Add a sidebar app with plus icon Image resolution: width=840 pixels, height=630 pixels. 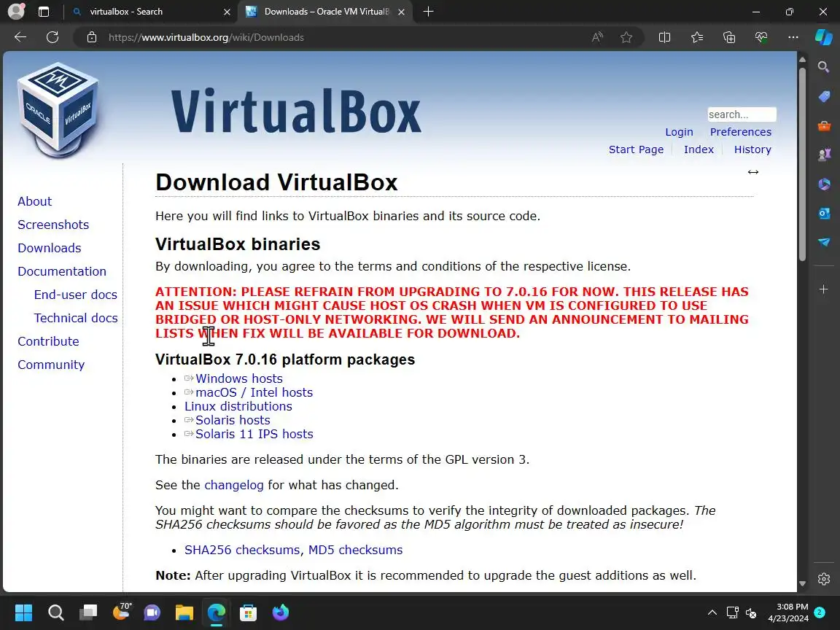click(x=824, y=289)
